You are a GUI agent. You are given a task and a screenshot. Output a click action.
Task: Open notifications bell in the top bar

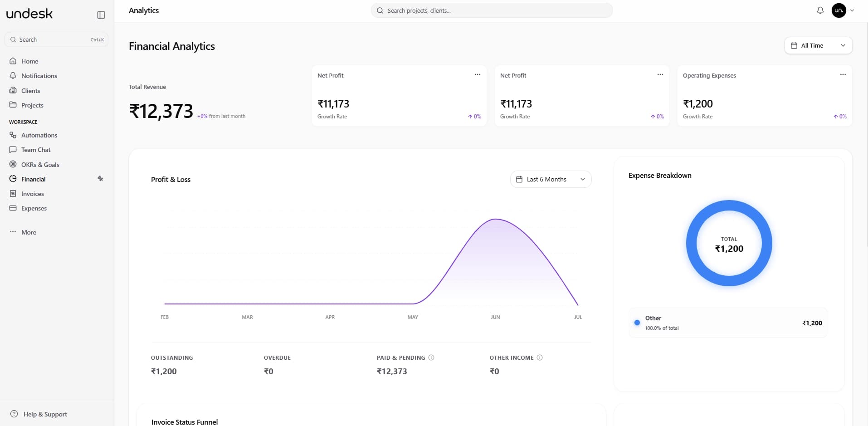click(820, 10)
